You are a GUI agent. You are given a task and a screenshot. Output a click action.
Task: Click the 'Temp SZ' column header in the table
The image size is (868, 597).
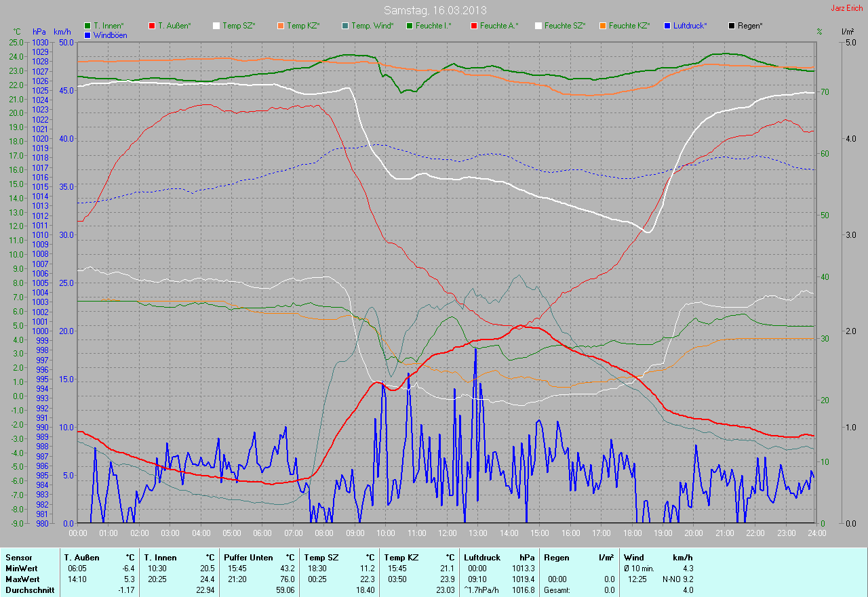click(x=321, y=558)
